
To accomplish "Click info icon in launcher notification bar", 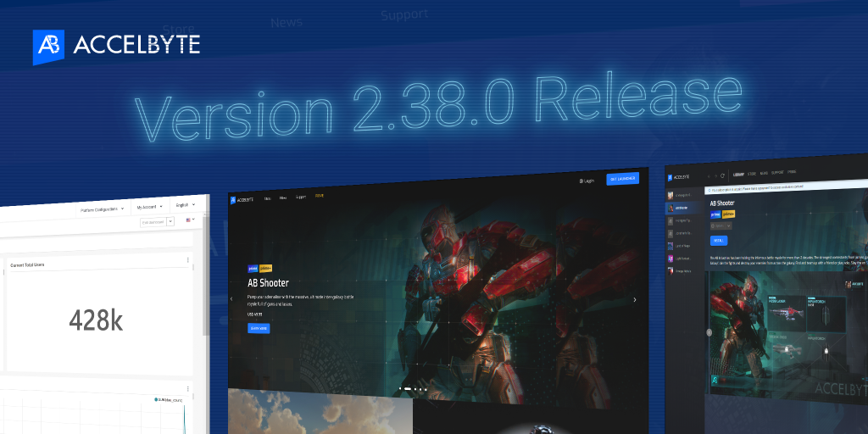I will (709, 190).
